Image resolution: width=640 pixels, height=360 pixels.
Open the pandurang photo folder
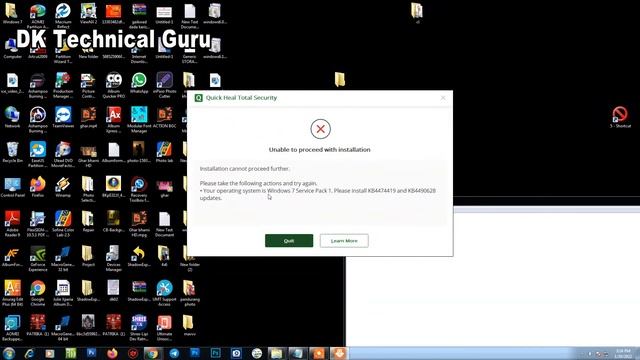tap(189, 293)
